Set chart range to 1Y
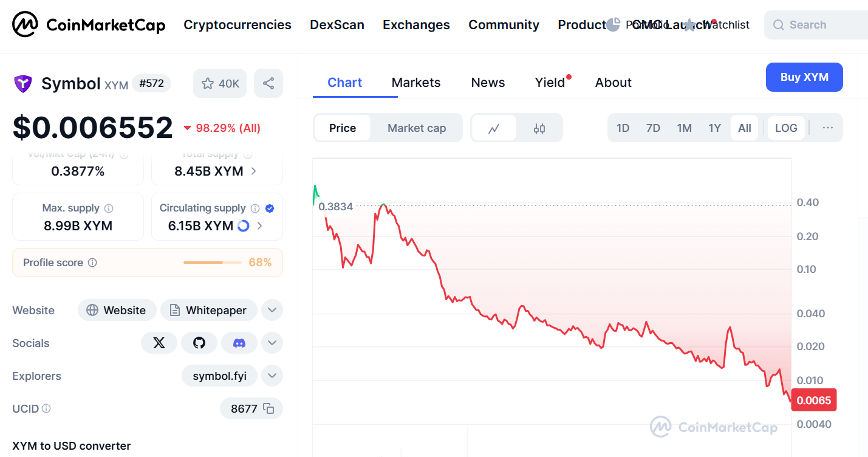Screen dimensions: 868x457 pos(715,128)
